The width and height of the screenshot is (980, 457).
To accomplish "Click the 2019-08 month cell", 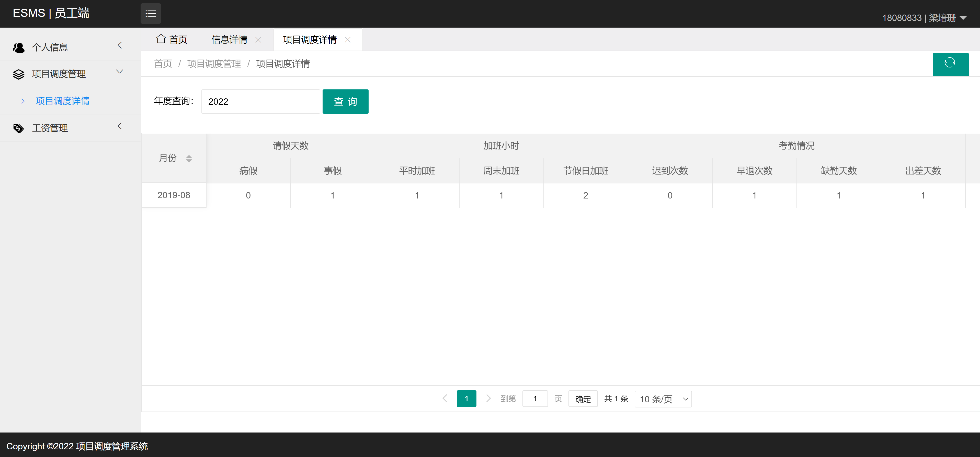I will point(174,195).
